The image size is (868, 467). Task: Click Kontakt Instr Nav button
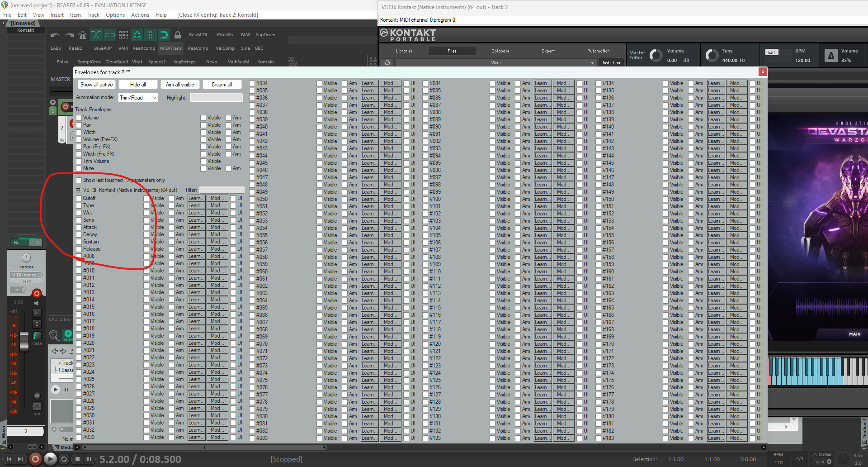click(x=611, y=63)
